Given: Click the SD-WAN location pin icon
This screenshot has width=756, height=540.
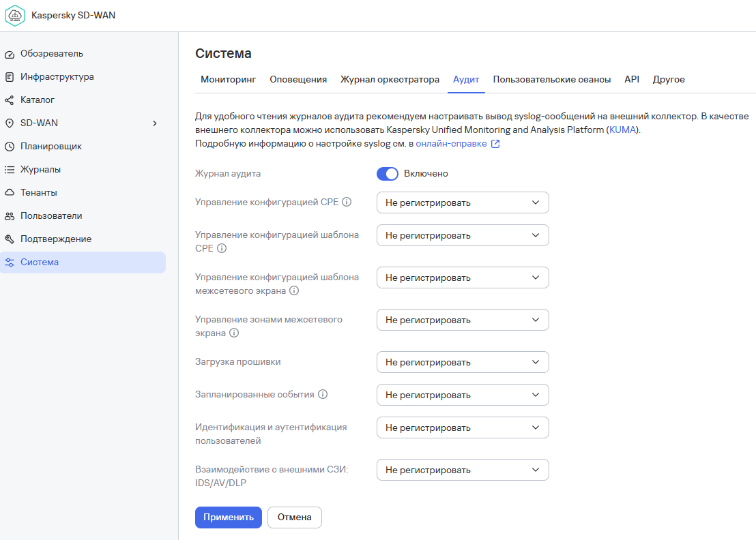Looking at the screenshot, I should click(x=10, y=123).
